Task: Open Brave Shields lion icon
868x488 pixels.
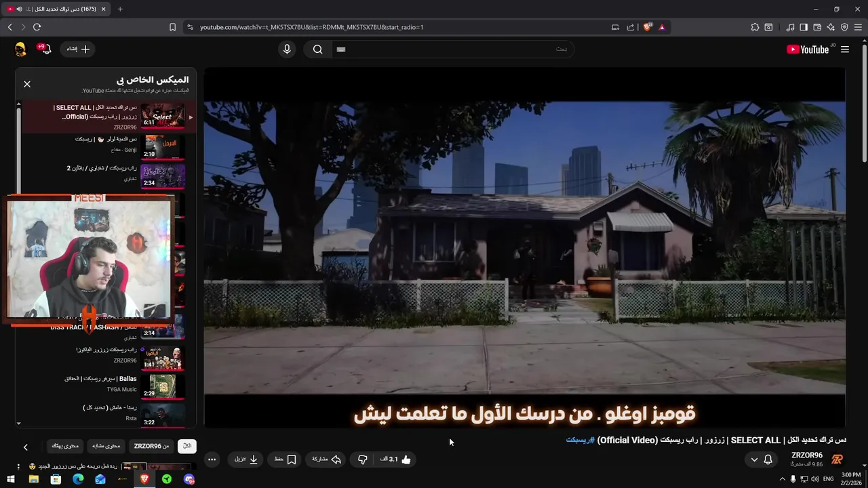Action: pos(648,27)
